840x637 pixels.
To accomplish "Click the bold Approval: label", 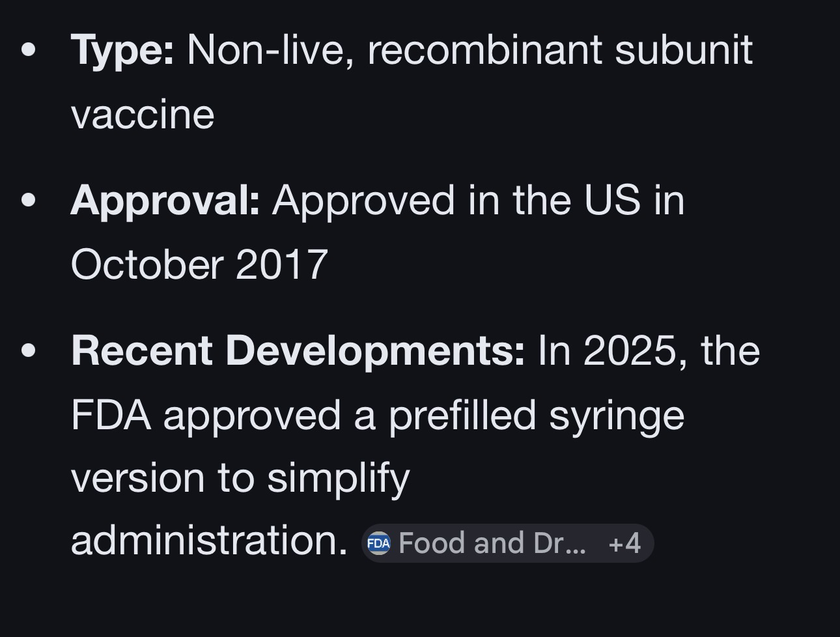I will [165, 199].
